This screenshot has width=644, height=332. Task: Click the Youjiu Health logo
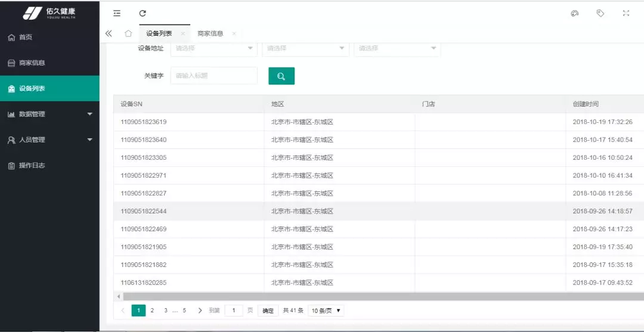[49, 13]
